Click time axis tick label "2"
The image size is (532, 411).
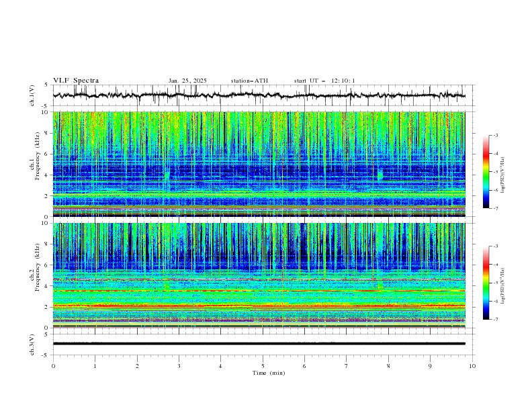coord(137,366)
